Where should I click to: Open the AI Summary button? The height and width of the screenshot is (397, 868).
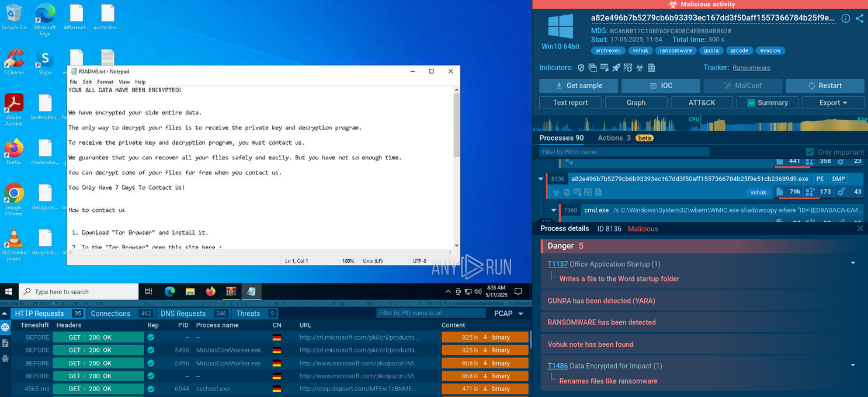[767, 103]
